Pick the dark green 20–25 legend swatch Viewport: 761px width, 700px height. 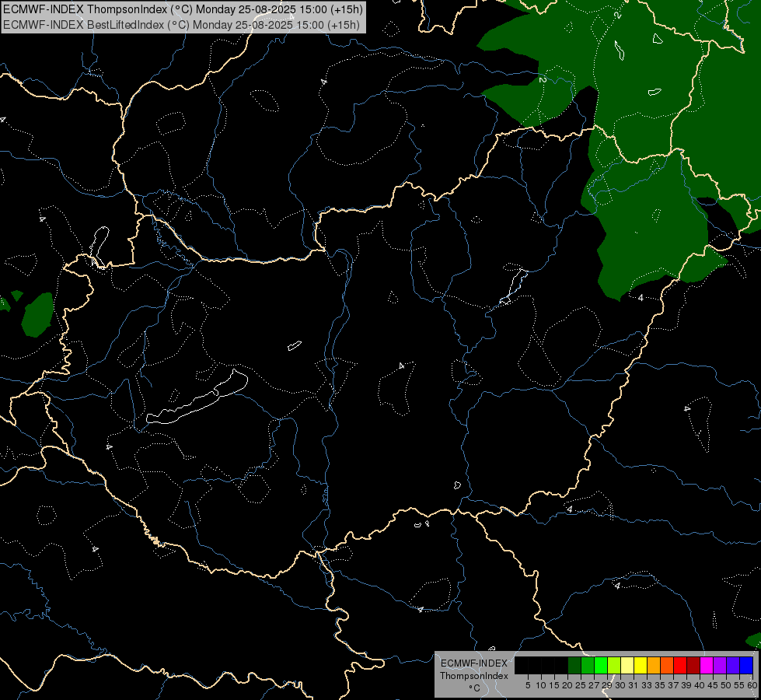[574, 665]
